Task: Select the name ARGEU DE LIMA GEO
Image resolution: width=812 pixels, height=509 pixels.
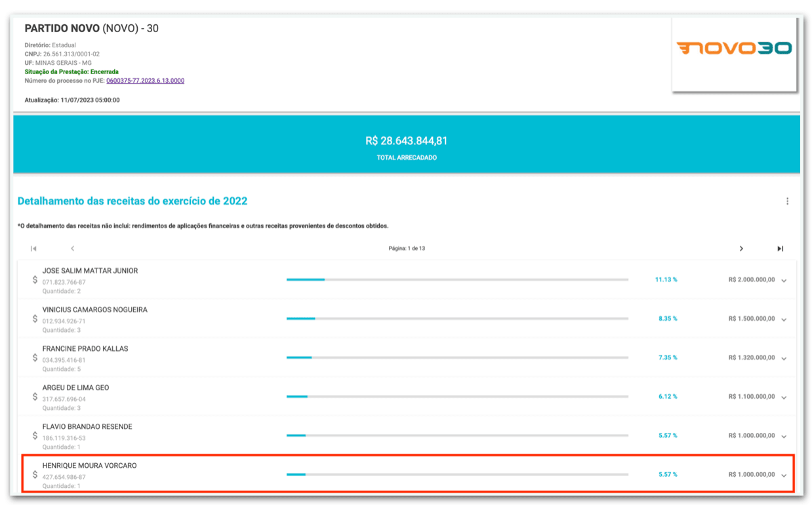Action: point(75,388)
